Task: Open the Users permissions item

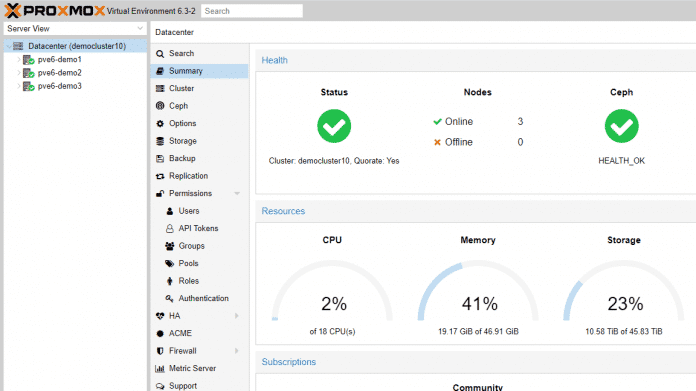Action: (199, 211)
